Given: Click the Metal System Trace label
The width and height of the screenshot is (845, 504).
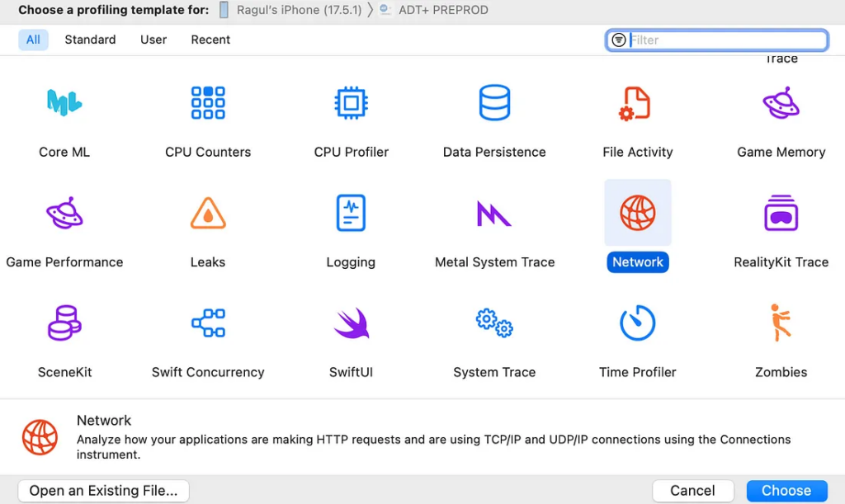Looking at the screenshot, I should (495, 262).
